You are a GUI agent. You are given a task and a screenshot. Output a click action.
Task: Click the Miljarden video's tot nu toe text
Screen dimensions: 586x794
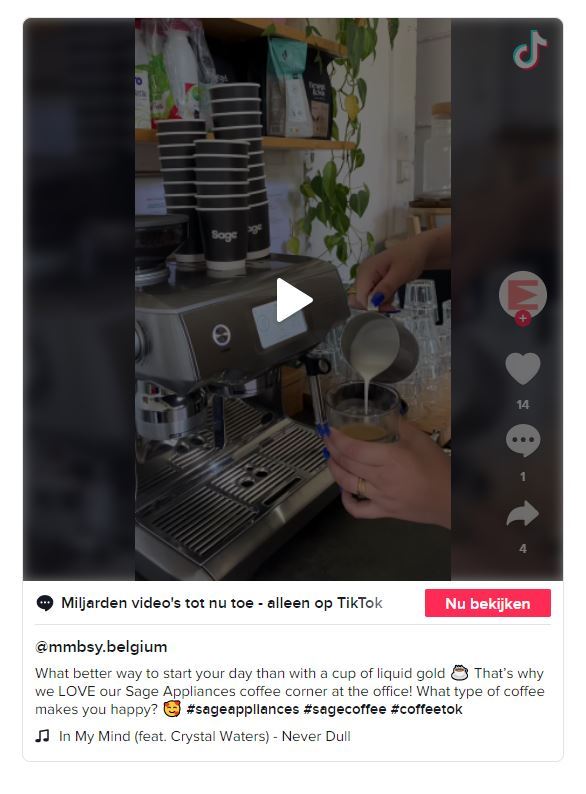pos(222,603)
